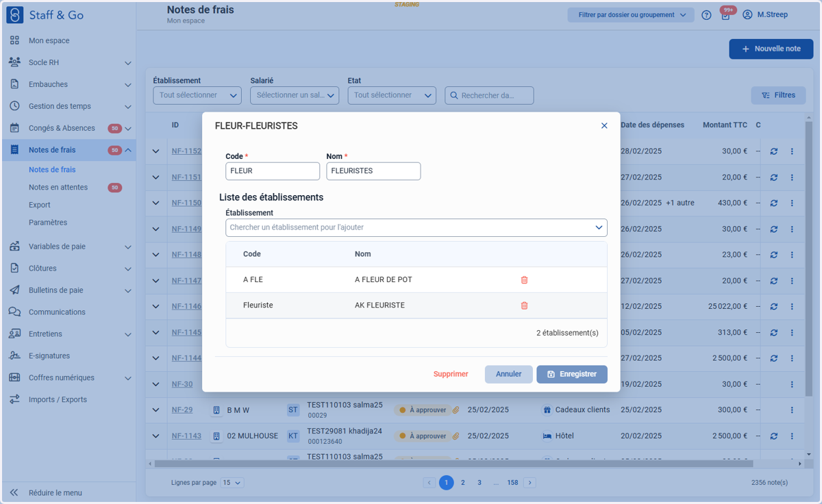The width and height of the screenshot is (822, 504).
Task: Click the Enregistrer button
Action: coord(572,375)
